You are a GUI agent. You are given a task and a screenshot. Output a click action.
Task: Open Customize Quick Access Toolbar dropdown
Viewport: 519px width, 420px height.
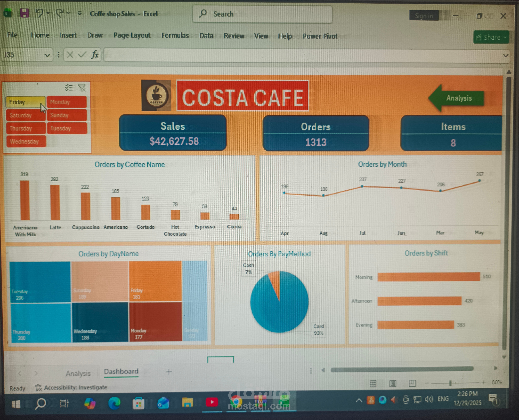tap(79, 13)
